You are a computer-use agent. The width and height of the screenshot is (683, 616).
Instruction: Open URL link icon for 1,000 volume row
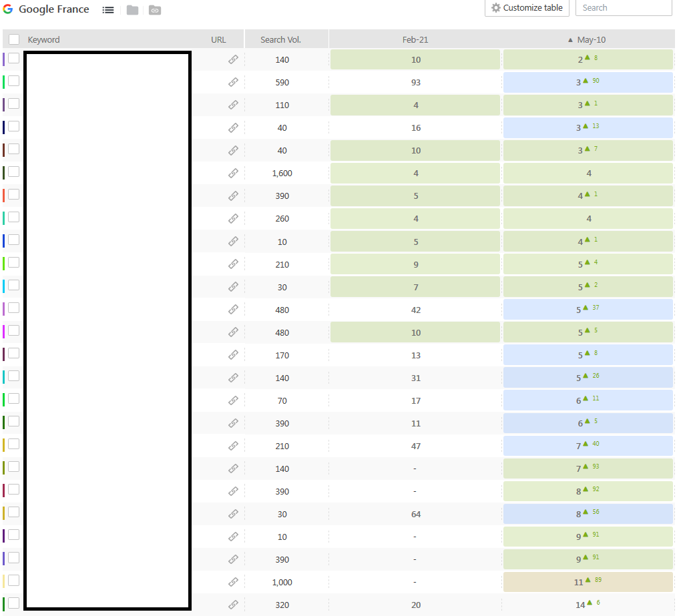tap(234, 582)
